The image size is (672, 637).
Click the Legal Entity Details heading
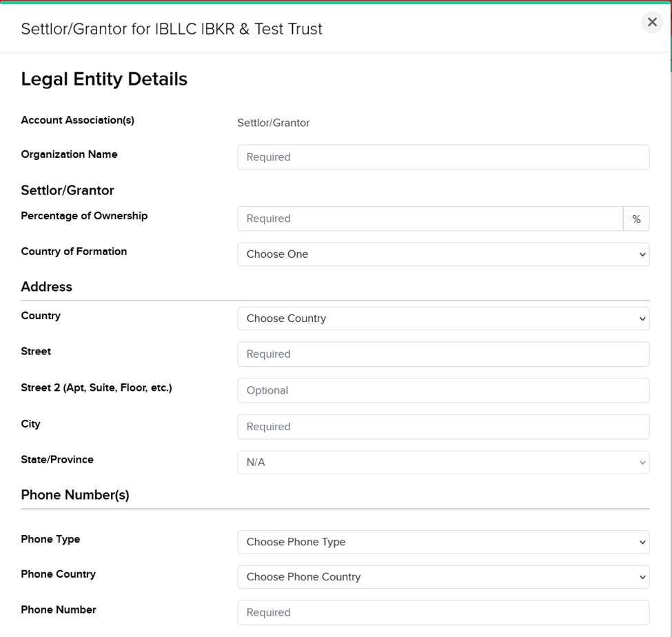tap(104, 79)
